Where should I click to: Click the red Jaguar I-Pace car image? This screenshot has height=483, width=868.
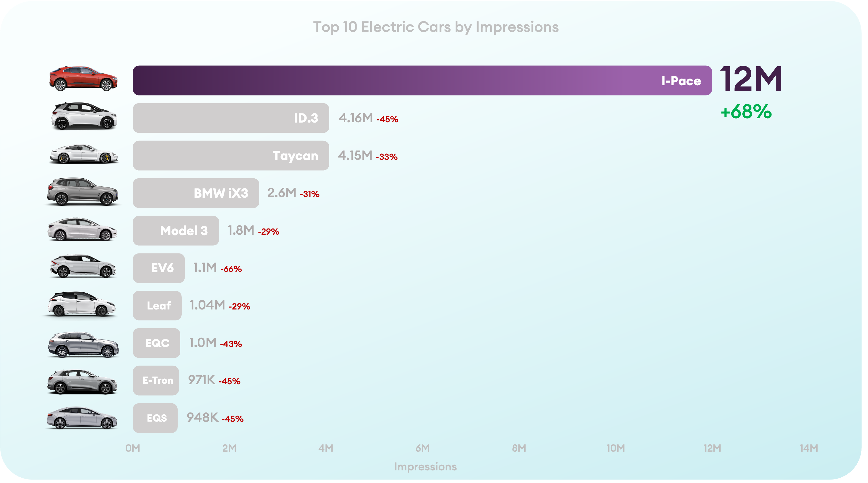click(84, 79)
